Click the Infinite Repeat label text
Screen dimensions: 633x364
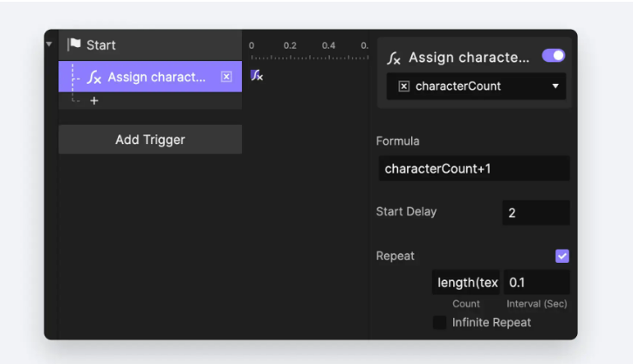tap(492, 322)
